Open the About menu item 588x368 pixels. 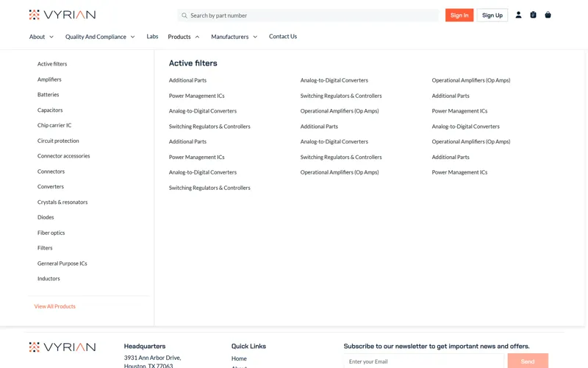pos(37,37)
